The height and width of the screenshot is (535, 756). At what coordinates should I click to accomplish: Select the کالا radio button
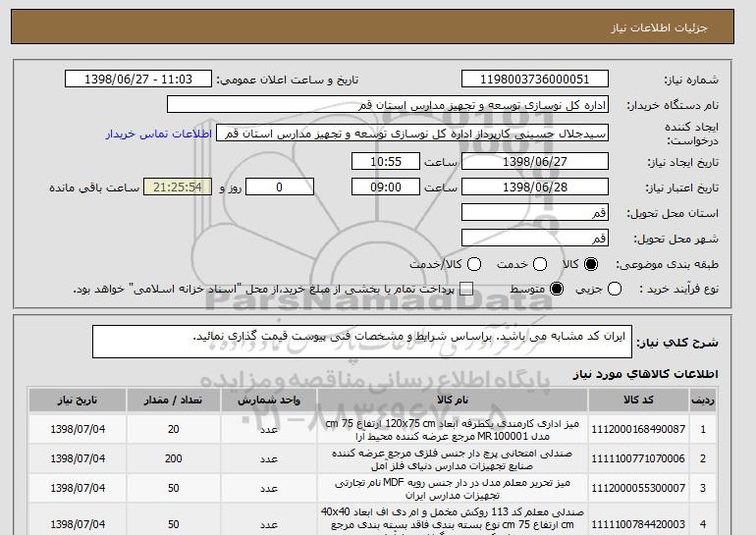point(591,264)
